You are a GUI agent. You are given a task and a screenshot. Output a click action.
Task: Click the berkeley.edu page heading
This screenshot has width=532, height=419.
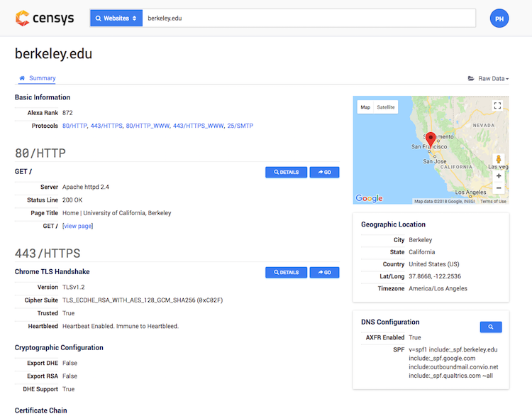coord(54,54)
